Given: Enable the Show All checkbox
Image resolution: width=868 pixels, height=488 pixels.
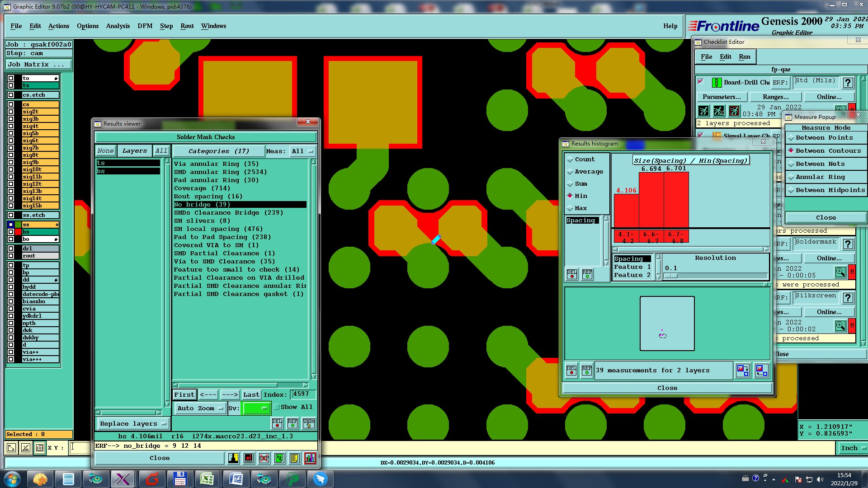Looking at the screenshot, I should pos(277,407).
